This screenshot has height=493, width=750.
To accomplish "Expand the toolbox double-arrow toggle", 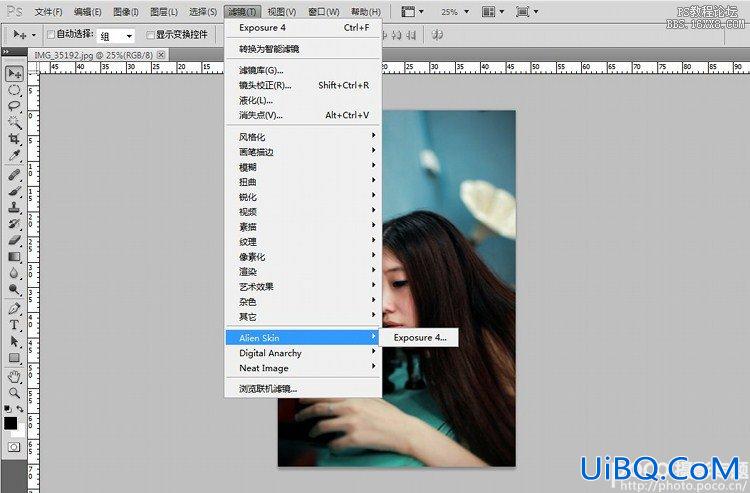I will pos(5,51).
